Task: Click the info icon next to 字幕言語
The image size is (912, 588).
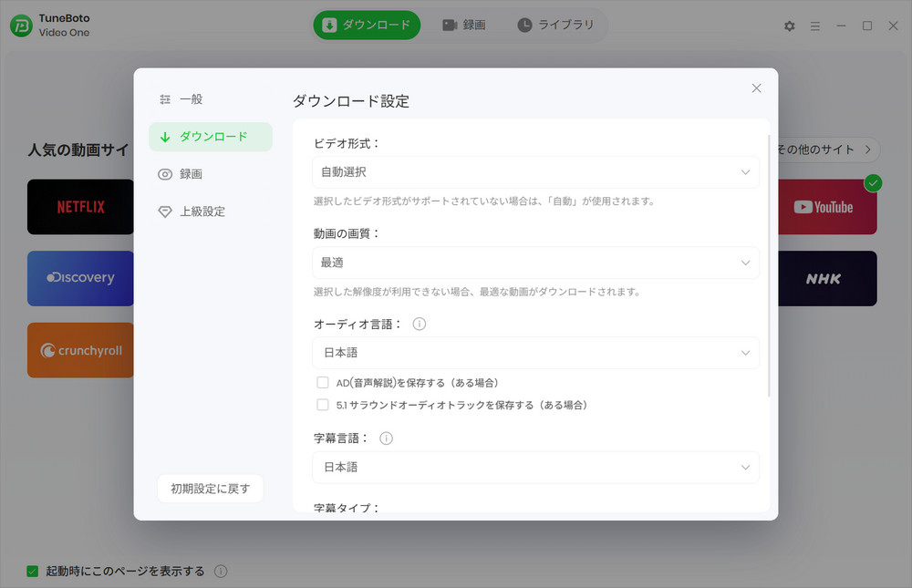Action: tap(386, 438)
